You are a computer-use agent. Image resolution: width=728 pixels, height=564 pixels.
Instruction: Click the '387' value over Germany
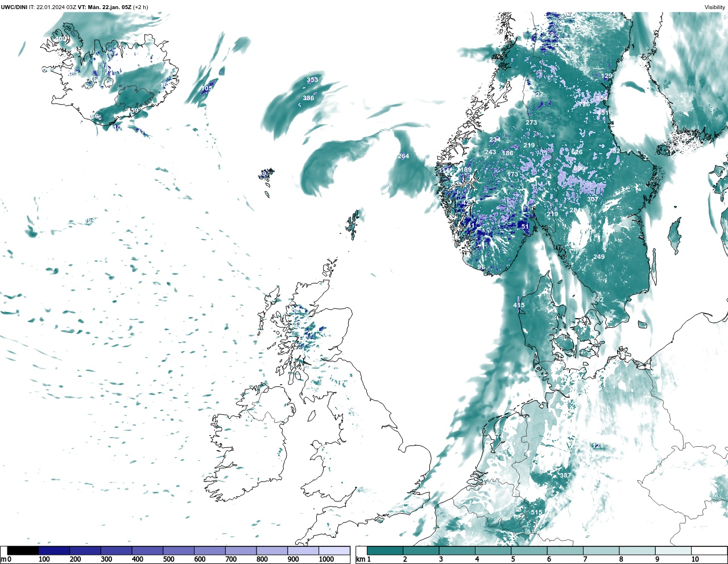tap(565, 476)
